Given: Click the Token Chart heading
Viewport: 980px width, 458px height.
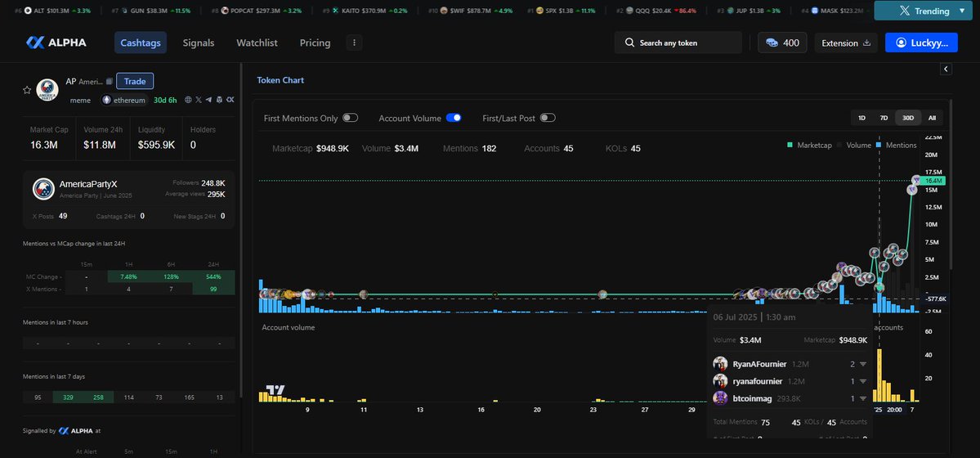Looking at the screenshot, I should [280, 80].
